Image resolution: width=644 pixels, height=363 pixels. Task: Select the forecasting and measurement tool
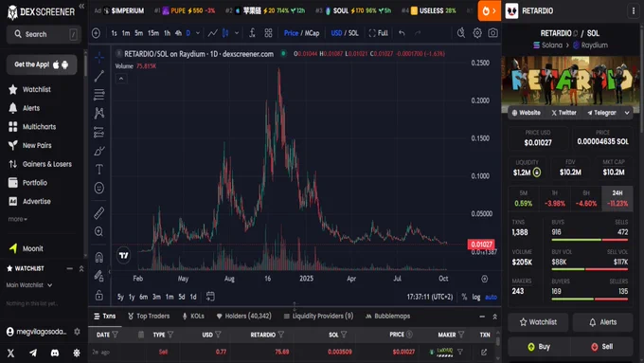(x=99, y=132)
